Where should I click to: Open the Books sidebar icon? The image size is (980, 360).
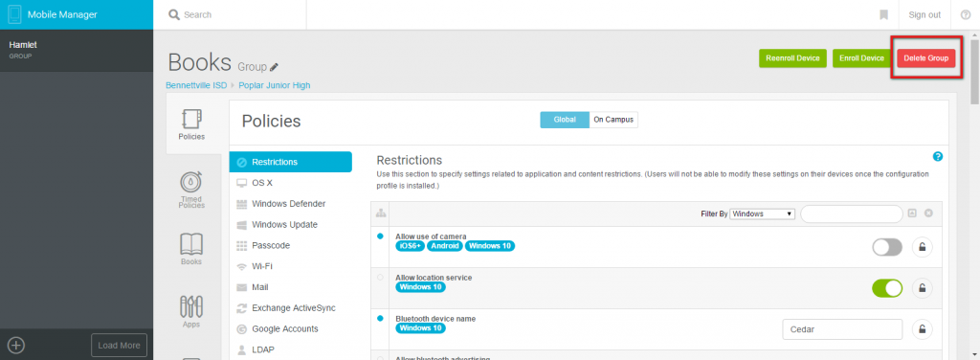coord(191,244)
